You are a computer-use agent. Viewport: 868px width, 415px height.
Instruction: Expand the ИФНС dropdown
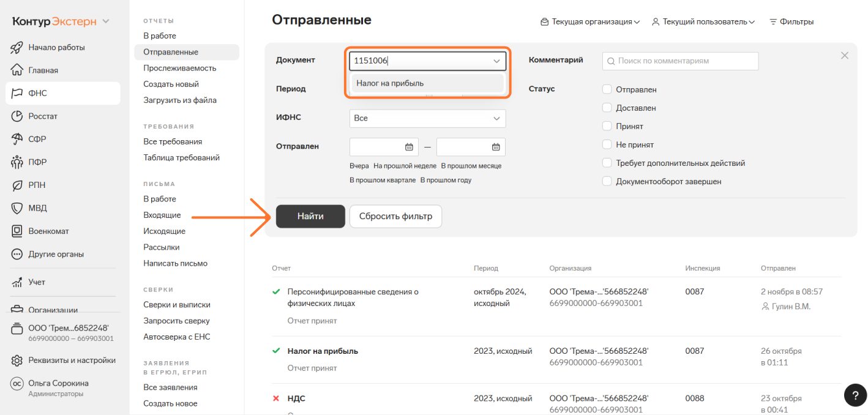point(427,118)
